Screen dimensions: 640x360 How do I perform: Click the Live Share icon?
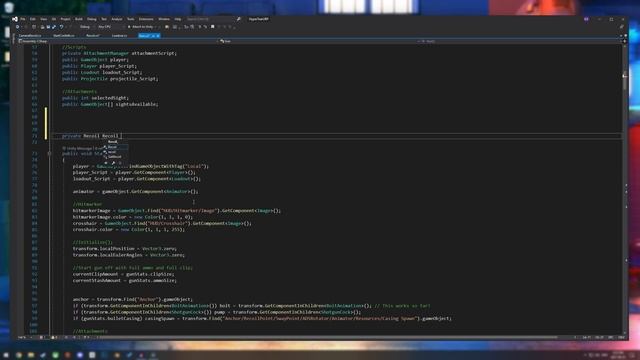(622, 27)
